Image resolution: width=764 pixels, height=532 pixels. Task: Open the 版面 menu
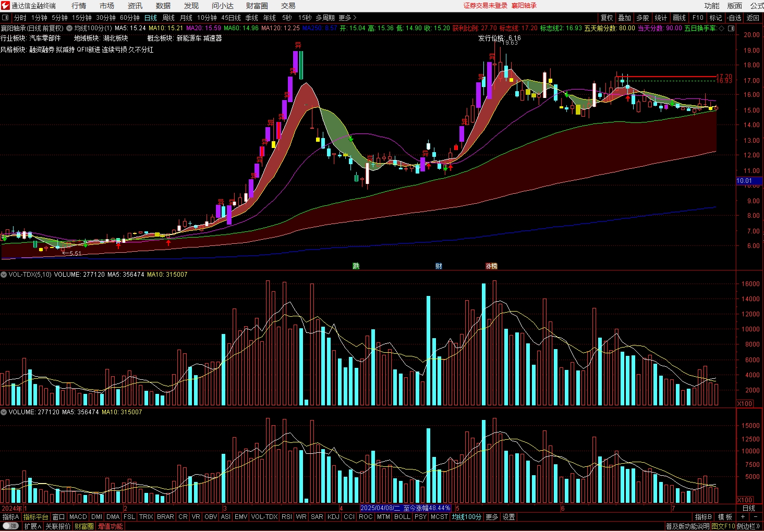(x=735, y=6)
